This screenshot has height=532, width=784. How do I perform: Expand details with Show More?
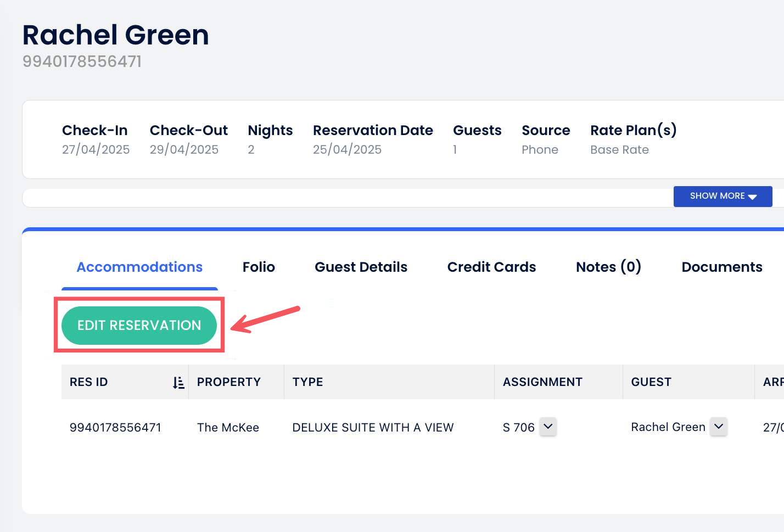(x=723, y=196)
